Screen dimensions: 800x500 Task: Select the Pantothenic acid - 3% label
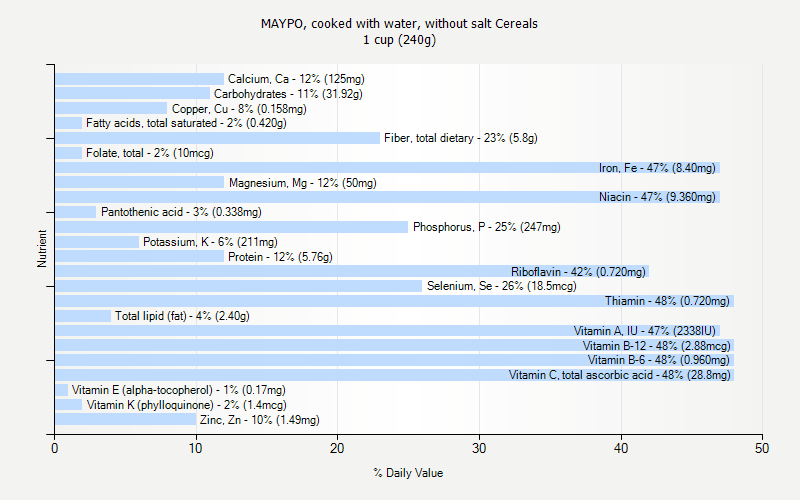(181, 212)
